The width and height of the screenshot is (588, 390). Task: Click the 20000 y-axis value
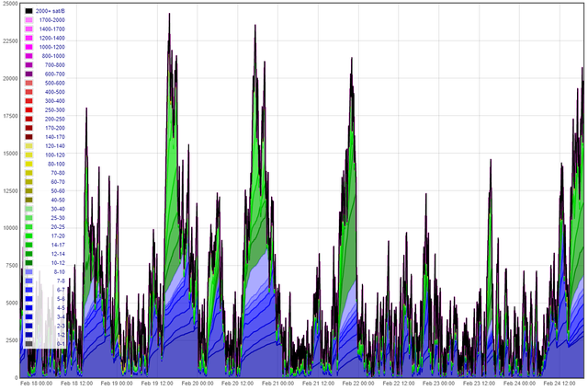[10, 79]
